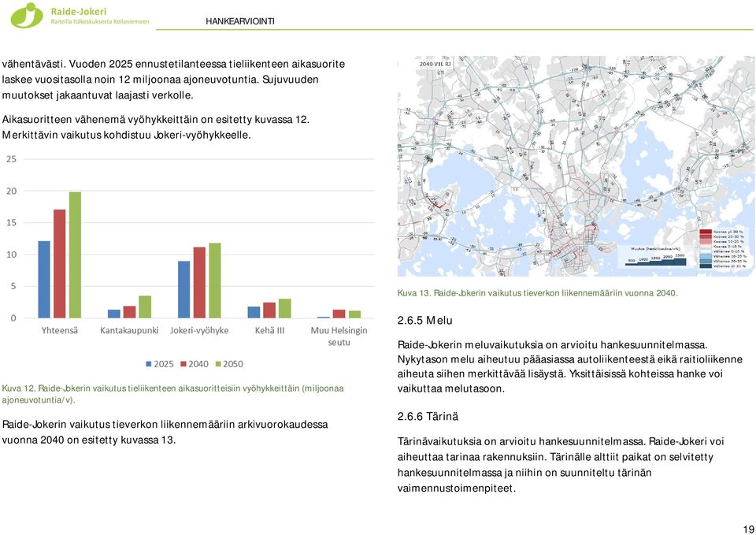756x535 pixels.
Task: Click the y-axis value "25"
Action: tap(11, 159)
